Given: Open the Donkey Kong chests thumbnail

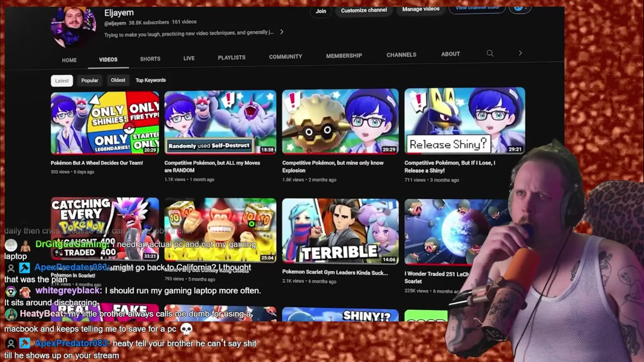Looking at the screenshot, I should point(220,230).
